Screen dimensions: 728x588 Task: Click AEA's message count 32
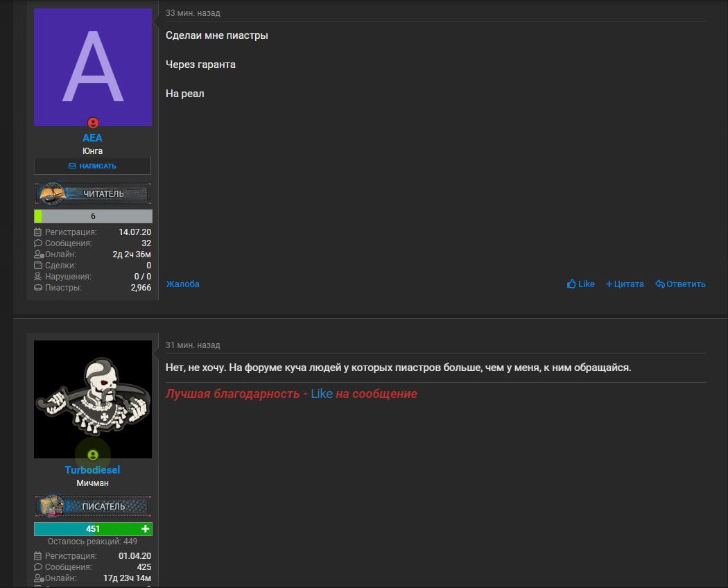tap(146, 243)
